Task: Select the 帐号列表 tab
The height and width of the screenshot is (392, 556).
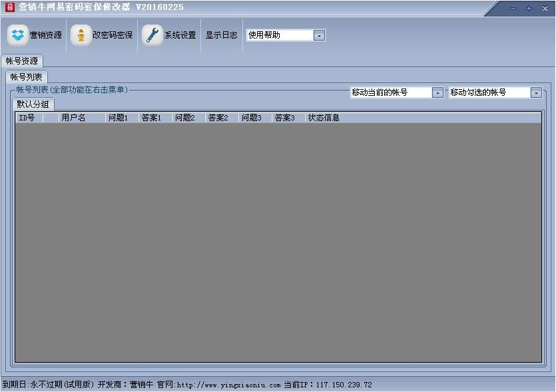Action: (26, 77)
